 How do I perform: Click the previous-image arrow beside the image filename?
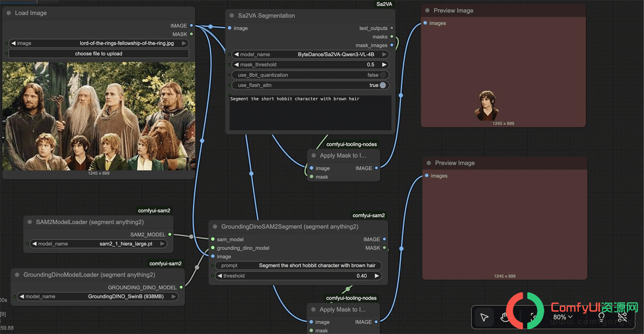coord(13,43)
